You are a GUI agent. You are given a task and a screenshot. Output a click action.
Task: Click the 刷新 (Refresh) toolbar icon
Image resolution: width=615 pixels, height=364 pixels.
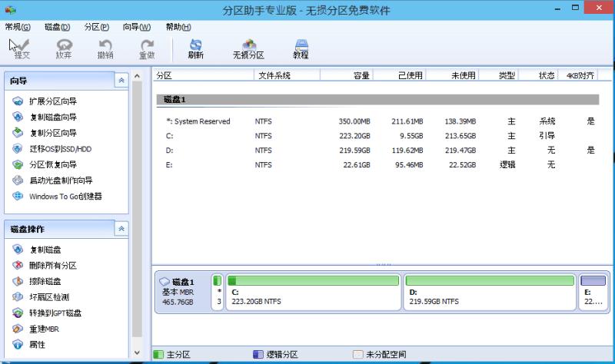(195, 49)
